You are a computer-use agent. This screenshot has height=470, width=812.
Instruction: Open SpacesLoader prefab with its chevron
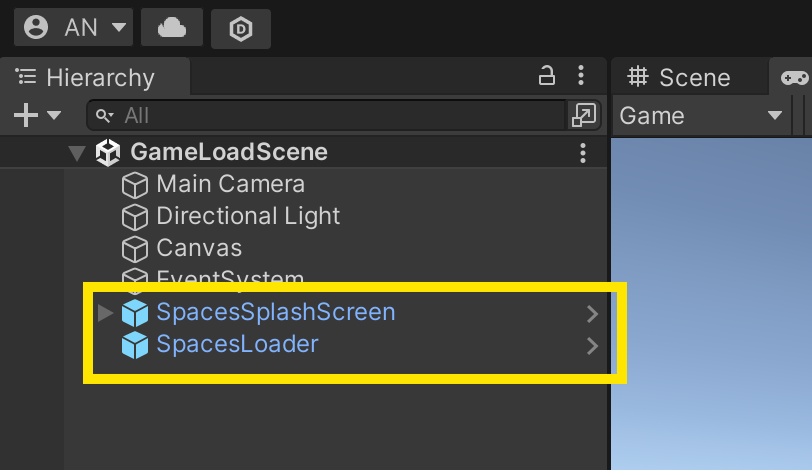click(592, 346)
